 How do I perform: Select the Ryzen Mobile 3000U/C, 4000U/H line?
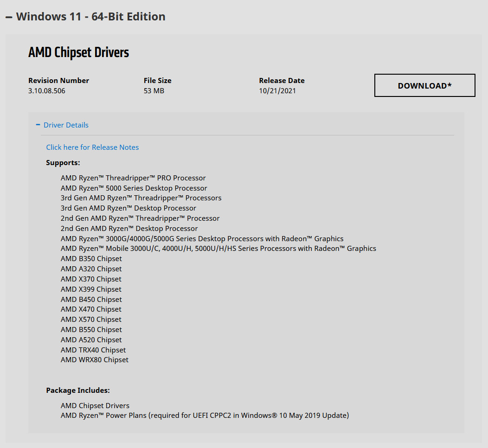218,249
